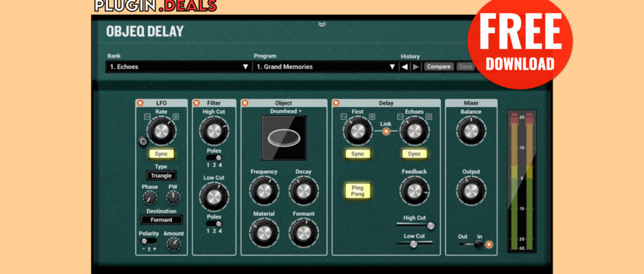Click the LFO PW knob
The height and width of the screenshot is (274, 644).
pos(173,198)
